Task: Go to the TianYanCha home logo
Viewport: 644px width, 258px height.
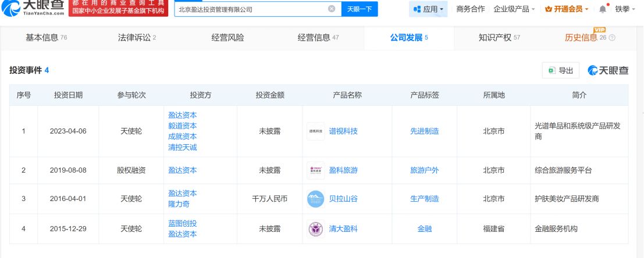Action: tap(33, 8)
